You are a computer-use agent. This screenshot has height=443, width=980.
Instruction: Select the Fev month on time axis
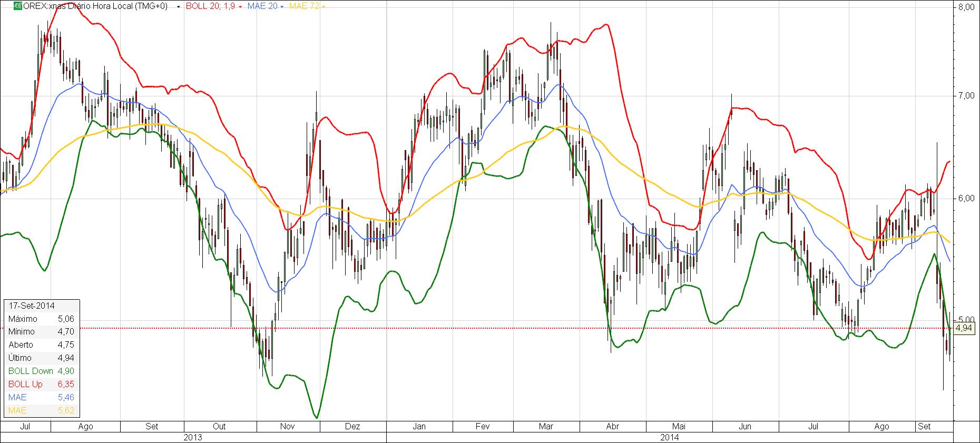coord(483,426)
